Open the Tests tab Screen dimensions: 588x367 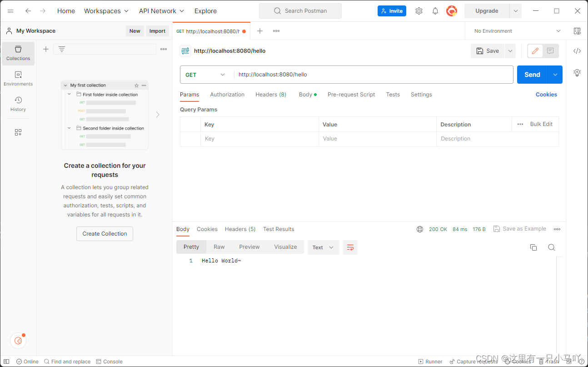393,95
